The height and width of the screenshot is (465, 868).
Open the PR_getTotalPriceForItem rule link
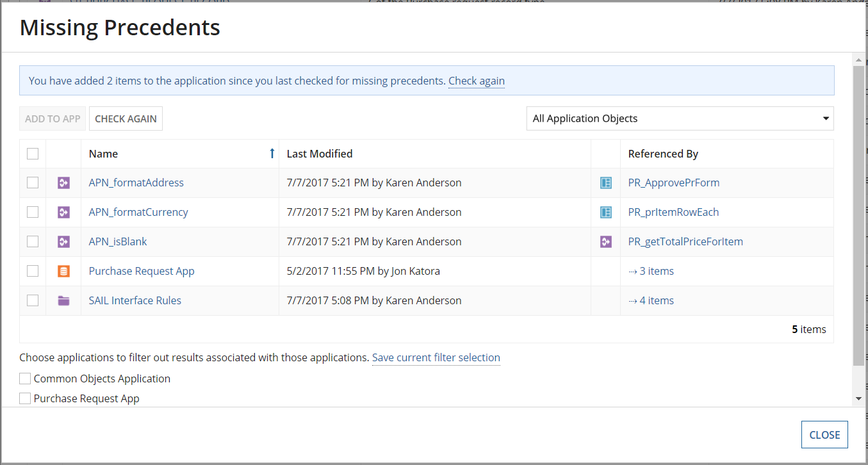(x=685, y=242)
